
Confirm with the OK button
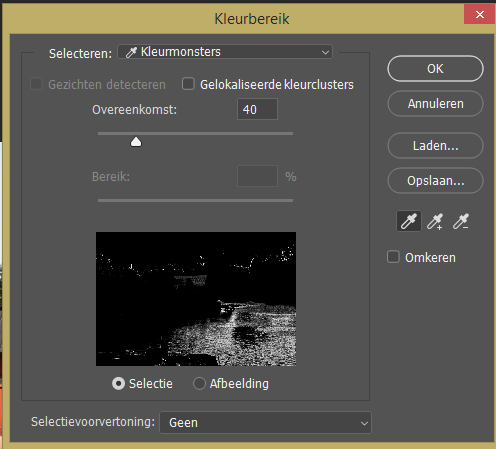(435, 69)
